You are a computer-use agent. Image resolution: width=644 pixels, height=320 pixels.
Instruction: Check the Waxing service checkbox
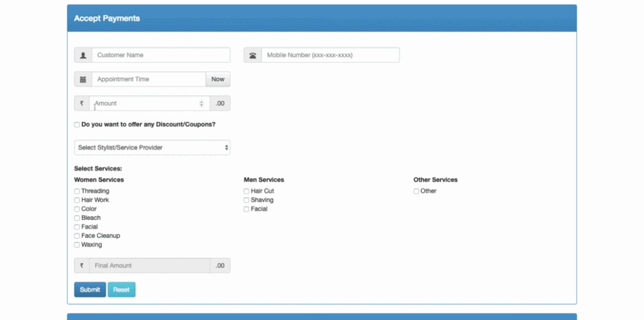pyautogui.click(x=77, y=245)
